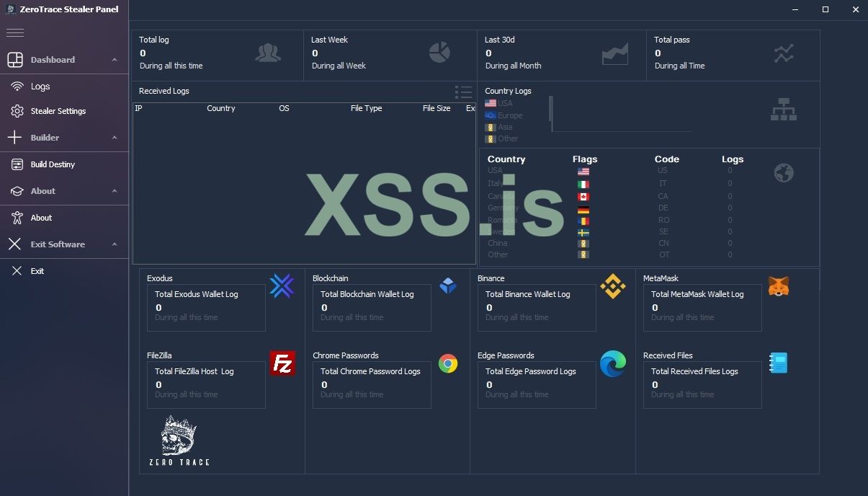Click the Germany flag in the Flags column
This screenshot has height=496, width=868.
(x=583, y=211)
